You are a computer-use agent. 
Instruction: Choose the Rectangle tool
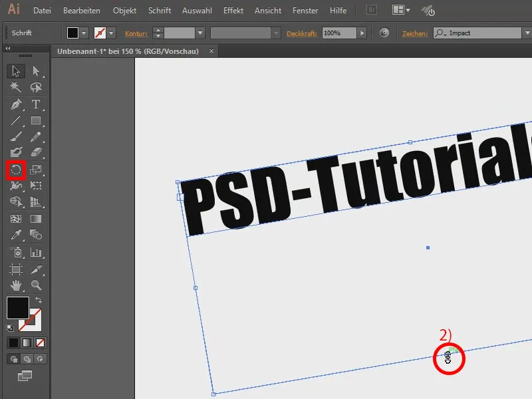(36, 121)
